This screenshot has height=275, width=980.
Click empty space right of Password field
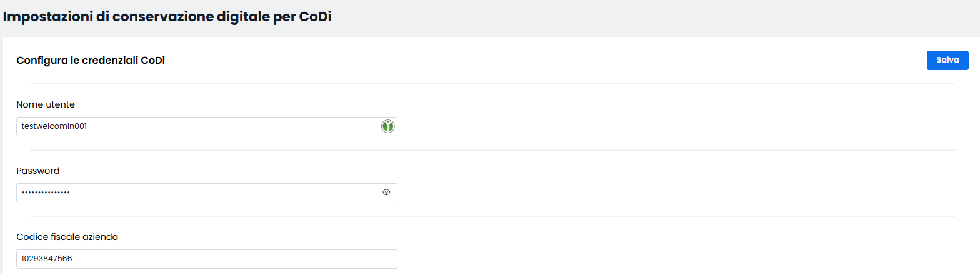coord(675,192)
